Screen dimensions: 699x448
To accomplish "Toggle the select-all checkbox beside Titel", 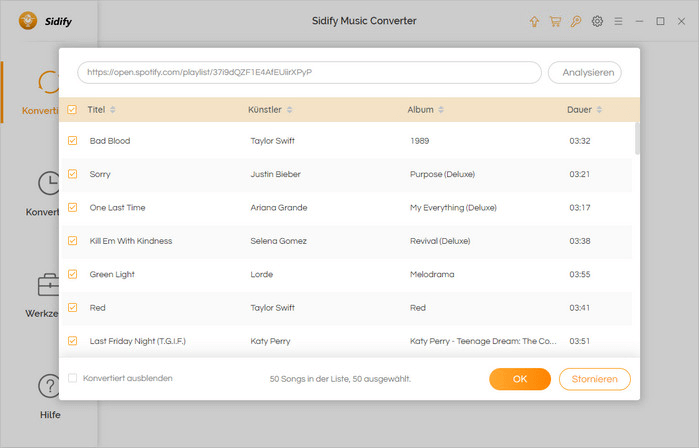I will pos(72,110).
